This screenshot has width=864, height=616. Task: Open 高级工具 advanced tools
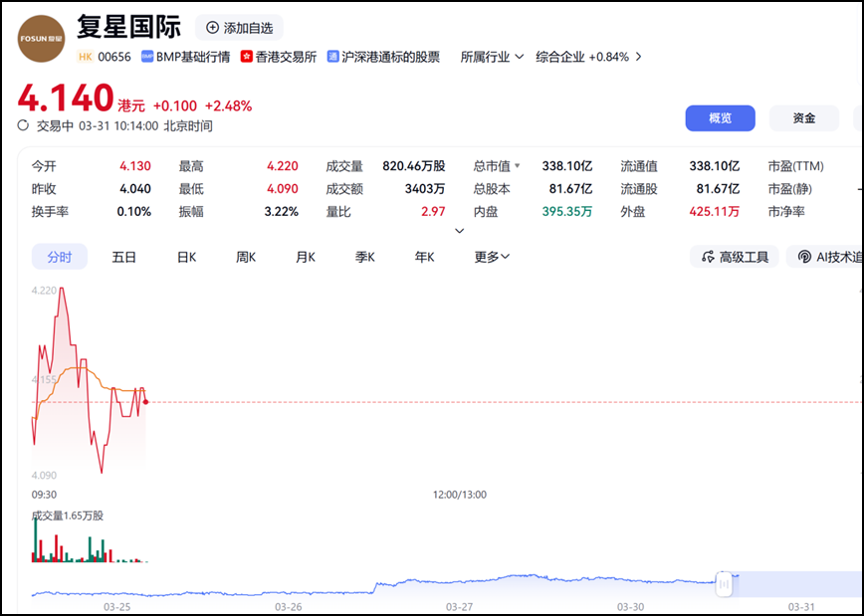click(x=734, y=257)
